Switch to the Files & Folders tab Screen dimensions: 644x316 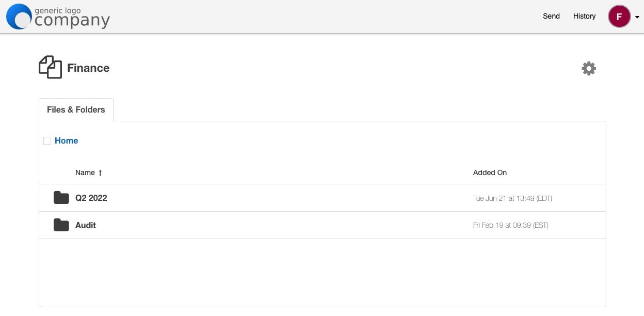[x=76, y=109]
